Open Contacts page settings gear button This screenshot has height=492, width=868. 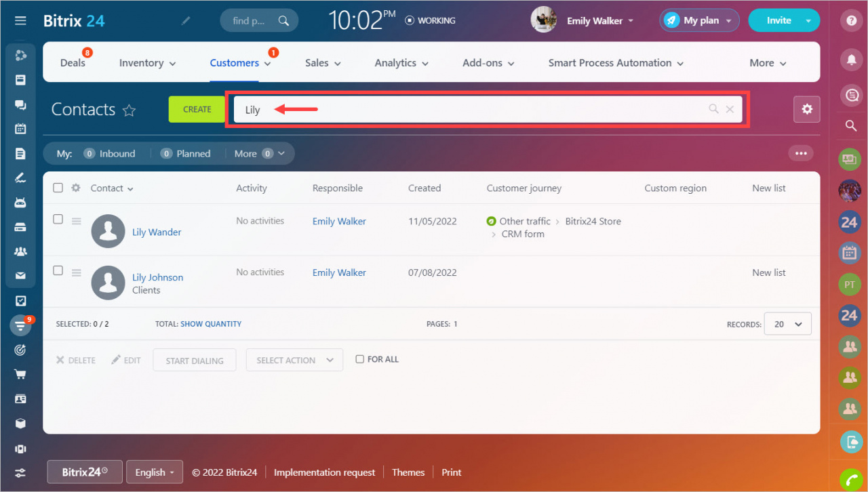pos(807,109)
